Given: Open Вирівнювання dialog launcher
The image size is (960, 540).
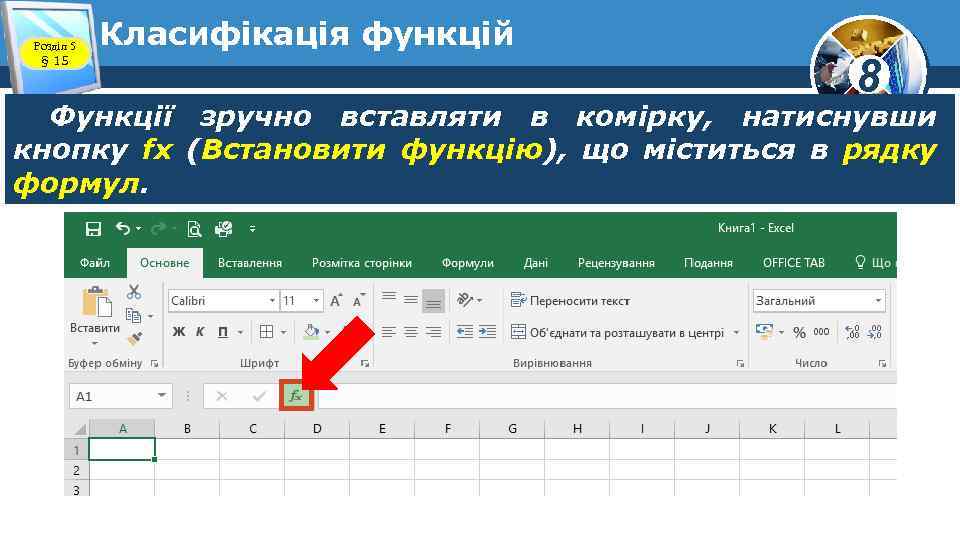Looking at the screenshot, I should (740, 364).
